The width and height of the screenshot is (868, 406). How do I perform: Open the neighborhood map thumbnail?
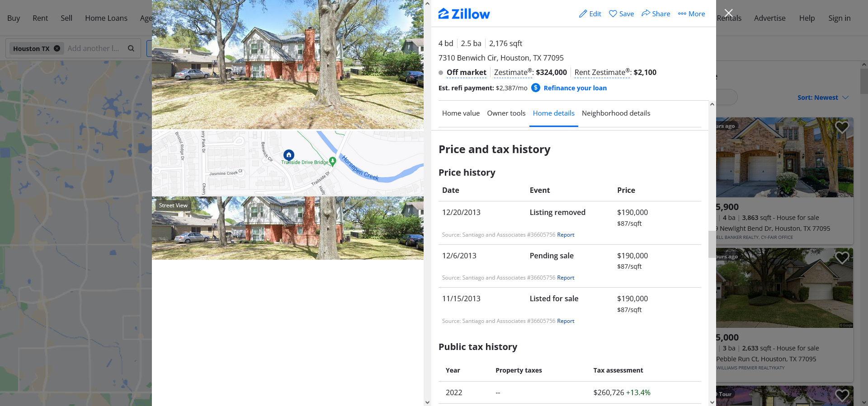(x=288, y=163)
